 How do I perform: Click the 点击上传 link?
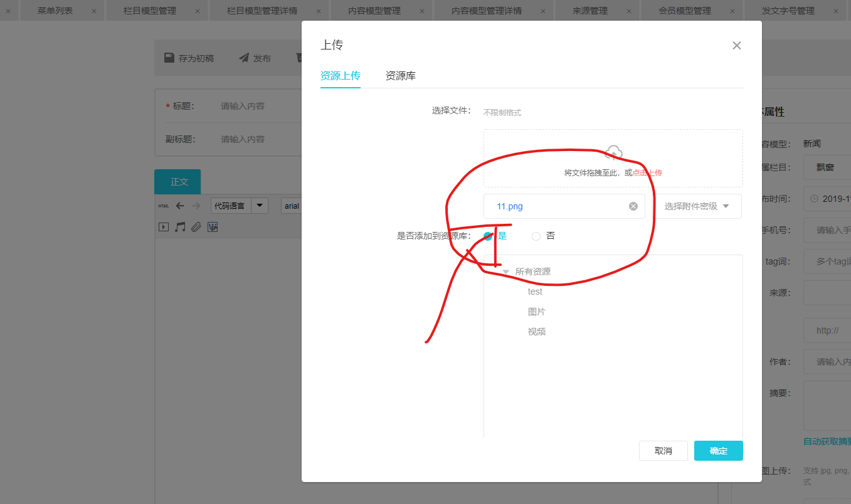click(647, 173)
